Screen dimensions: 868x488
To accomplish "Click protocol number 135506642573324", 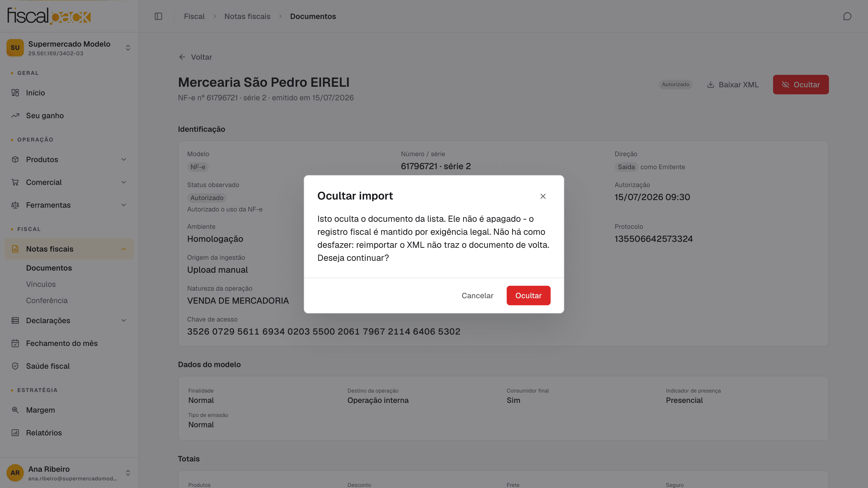I will tap(653, 239).
